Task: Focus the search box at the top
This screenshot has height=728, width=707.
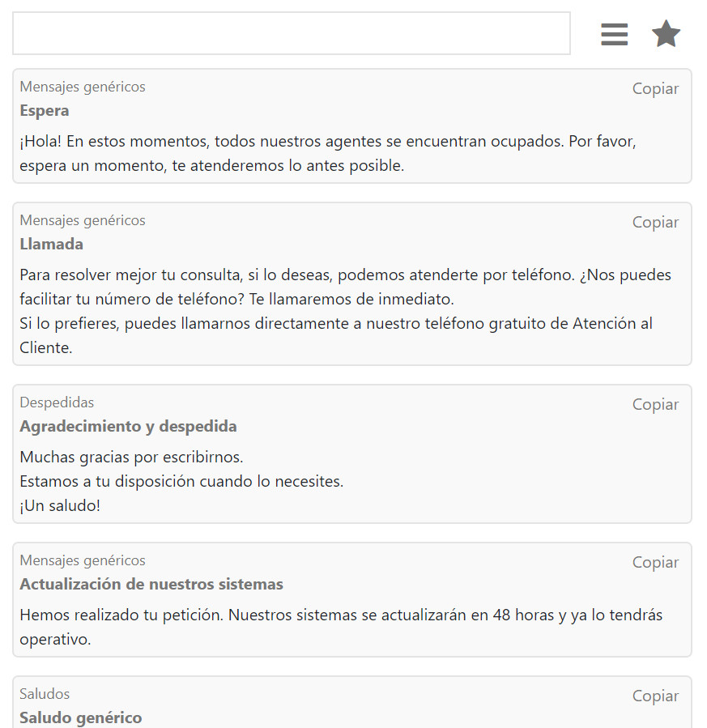Action: coord(292,33)
